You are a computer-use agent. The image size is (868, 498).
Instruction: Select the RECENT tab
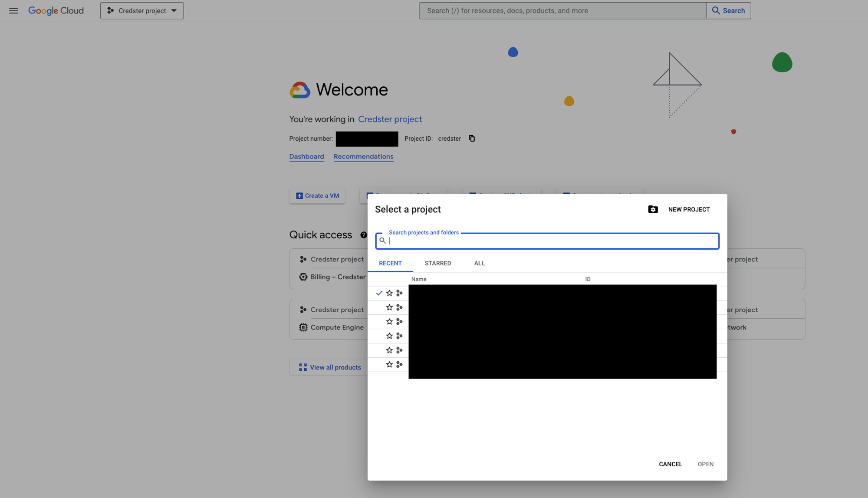point(390,263)
